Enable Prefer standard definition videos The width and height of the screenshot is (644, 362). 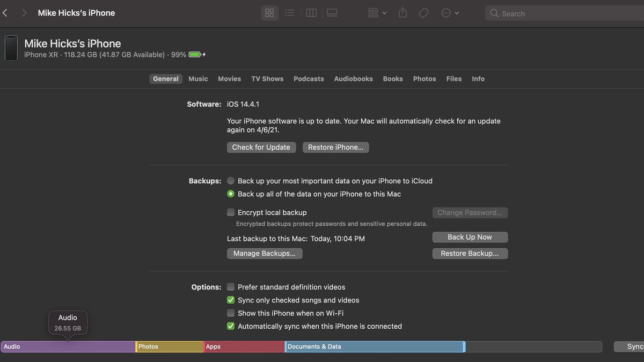point(231,287)
